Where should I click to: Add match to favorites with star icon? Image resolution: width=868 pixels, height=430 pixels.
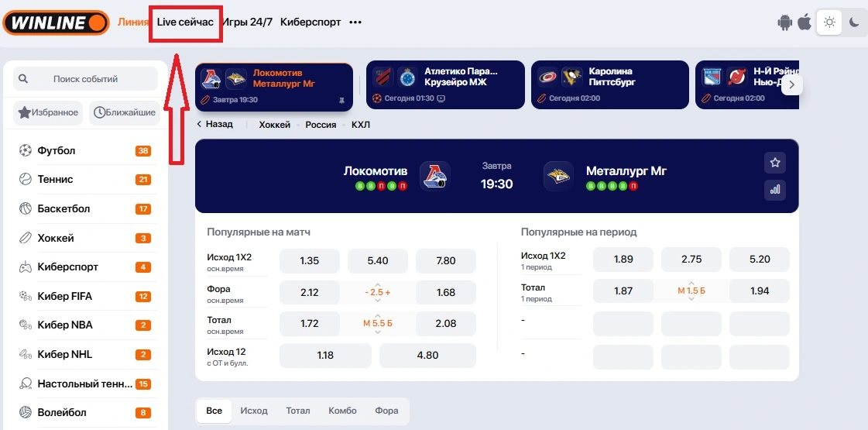(774, 163)
